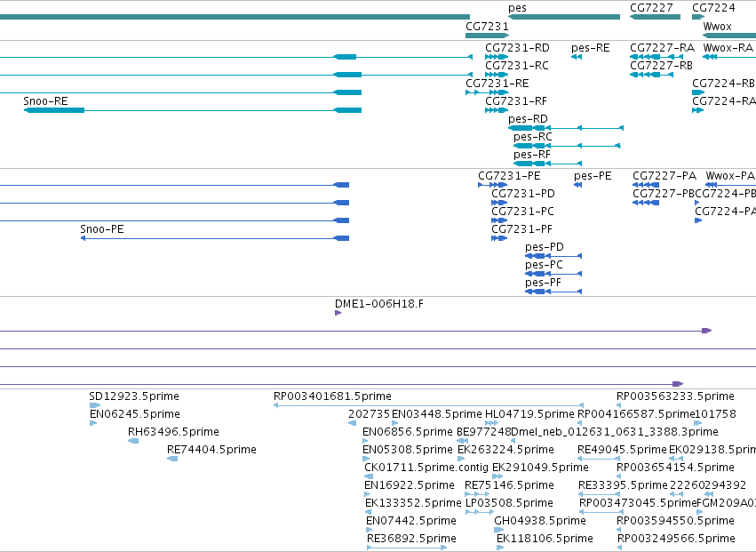
Task: Select protein label CG7231-PF
Action: pyautogui.click(x=521, y=229)
